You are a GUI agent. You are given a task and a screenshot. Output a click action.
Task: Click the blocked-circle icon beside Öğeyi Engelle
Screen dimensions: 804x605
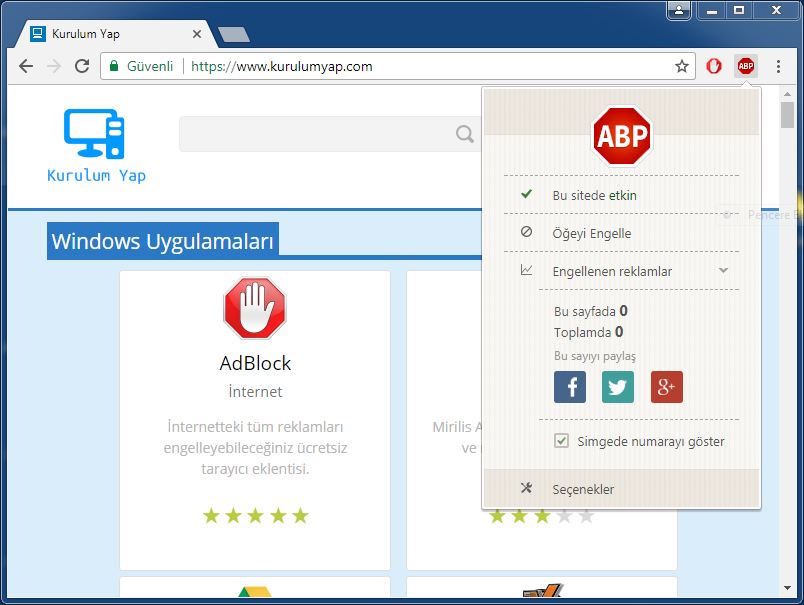526,232
